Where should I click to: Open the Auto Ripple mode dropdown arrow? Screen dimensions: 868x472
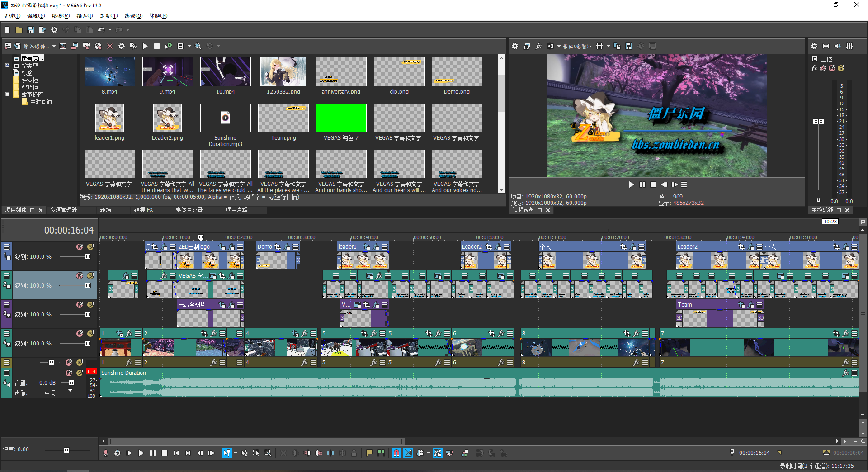pos(429,453)
